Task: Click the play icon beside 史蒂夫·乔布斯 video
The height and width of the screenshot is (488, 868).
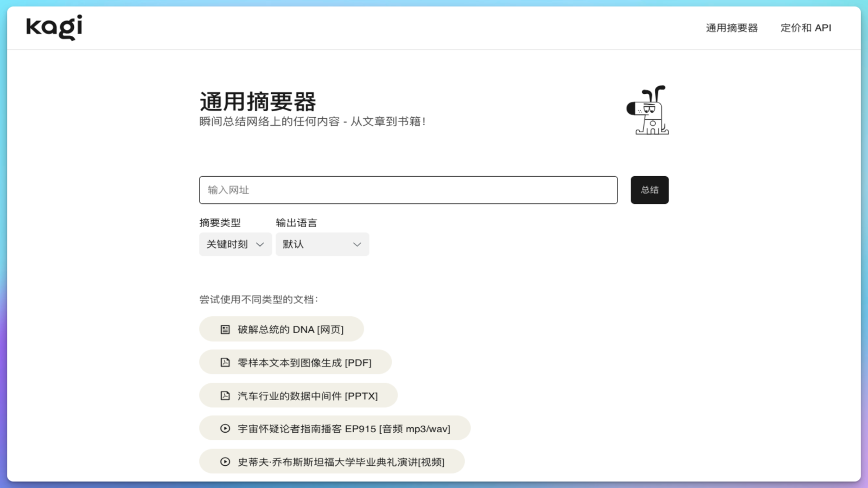Action: pyautogui.click(x=225, y=462)
